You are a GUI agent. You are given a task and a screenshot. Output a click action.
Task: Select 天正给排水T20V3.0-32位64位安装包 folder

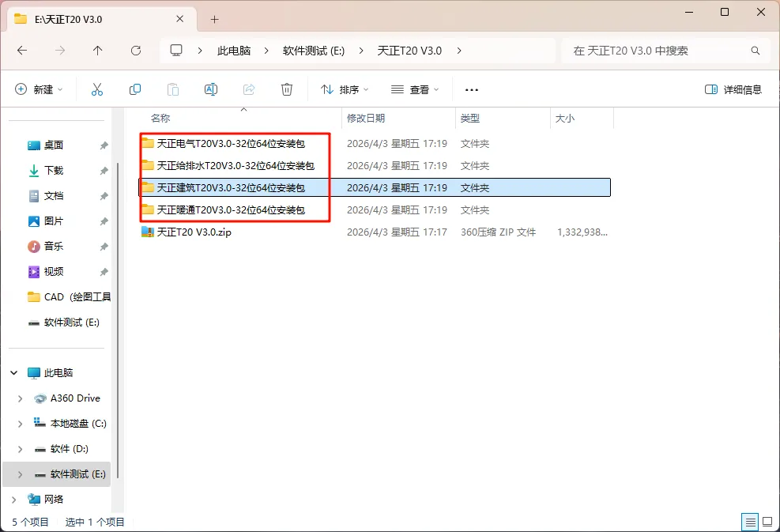(236, 165)
